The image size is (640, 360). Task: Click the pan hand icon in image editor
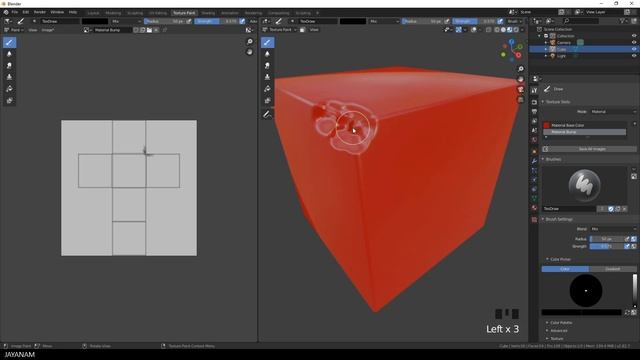[x=249, y=52]
